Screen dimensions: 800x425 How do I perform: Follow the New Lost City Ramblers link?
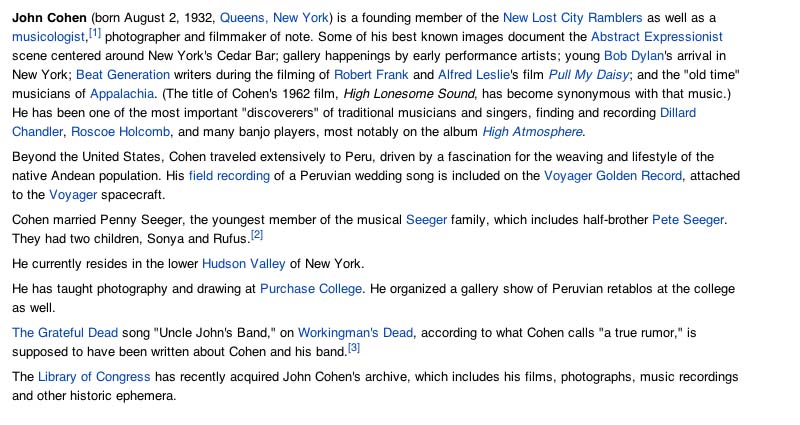tap(572, 18)
